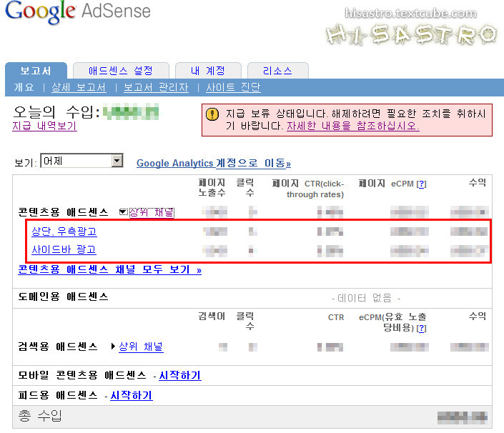Click the yellow warning icon in alert box
Screen dimensions: 504x433
pyautogui.click(x=212, y=114)
